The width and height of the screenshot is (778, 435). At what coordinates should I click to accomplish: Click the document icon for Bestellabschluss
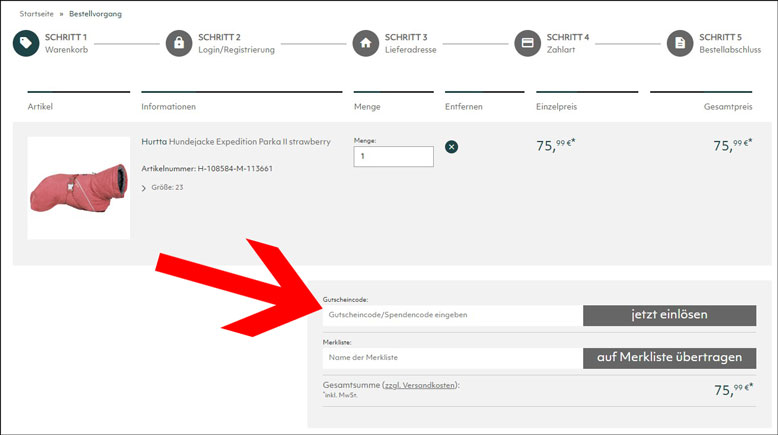tap(680, 44)
